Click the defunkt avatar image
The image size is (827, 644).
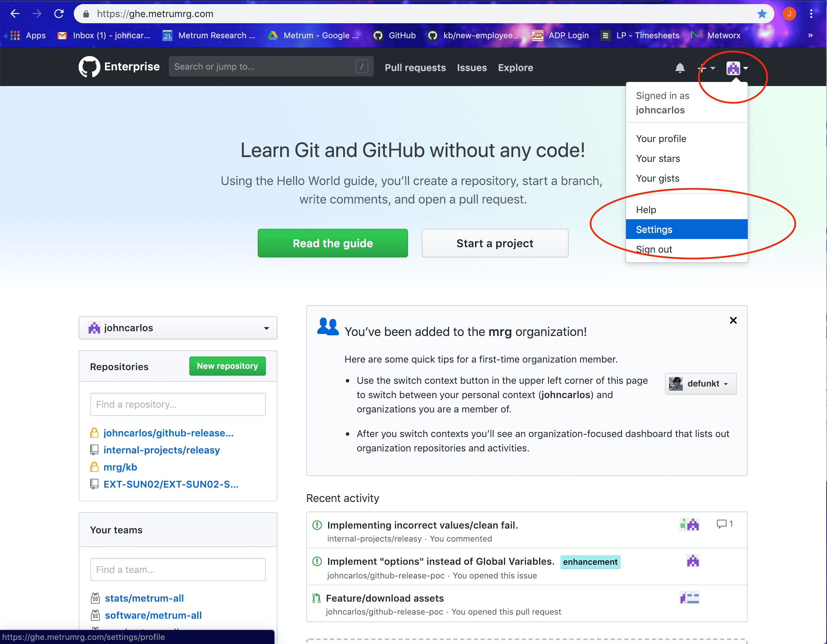click(x=676, y=383)
